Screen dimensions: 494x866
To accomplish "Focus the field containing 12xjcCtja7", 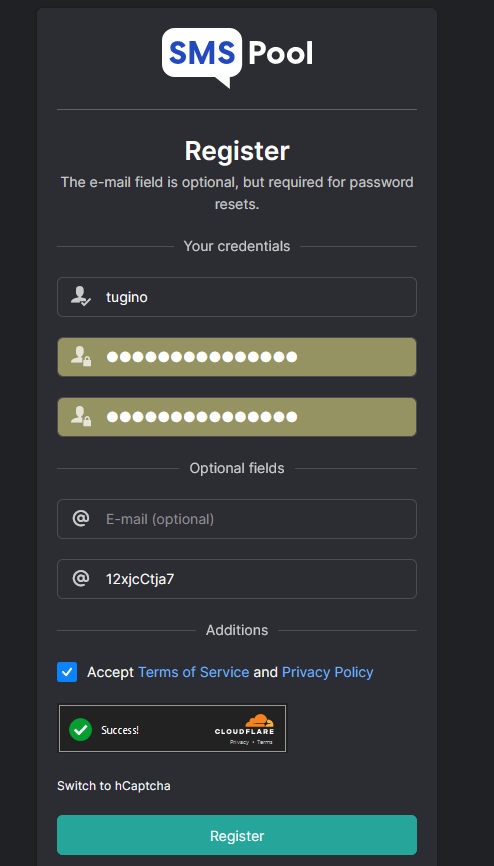I will click(237, 579).
